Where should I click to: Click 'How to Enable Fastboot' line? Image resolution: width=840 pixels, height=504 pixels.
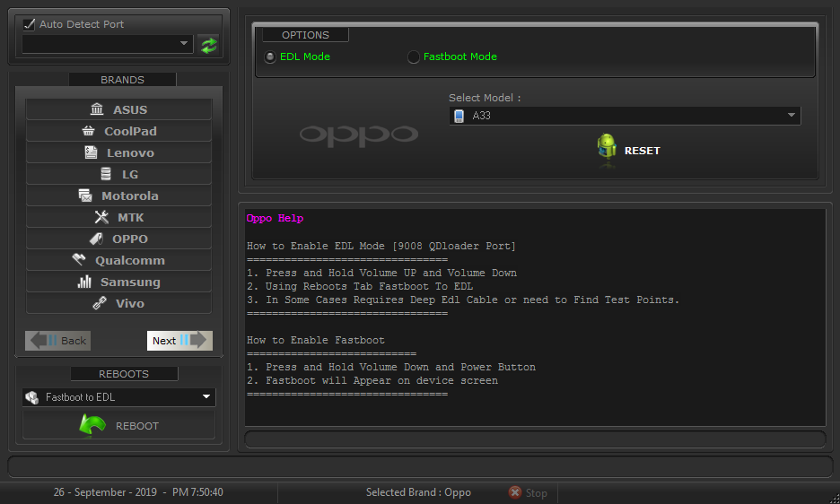(x=316, y=340)
